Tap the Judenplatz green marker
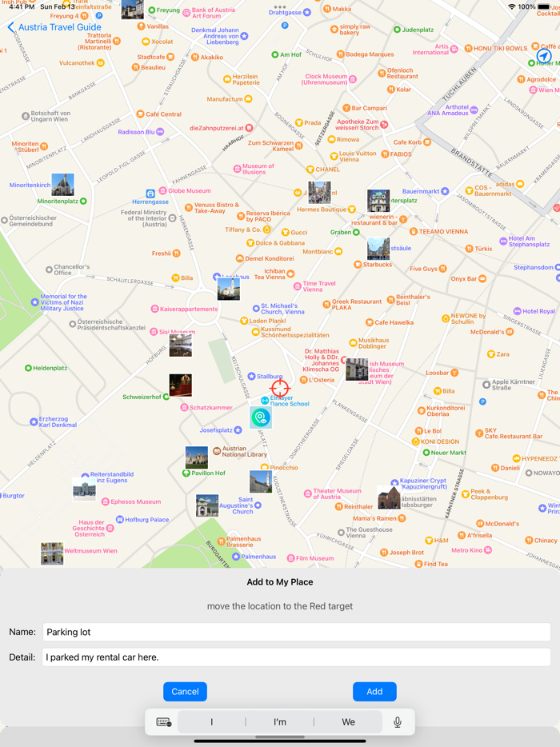This screenshot has width=560, height=747. click(397, 30)
